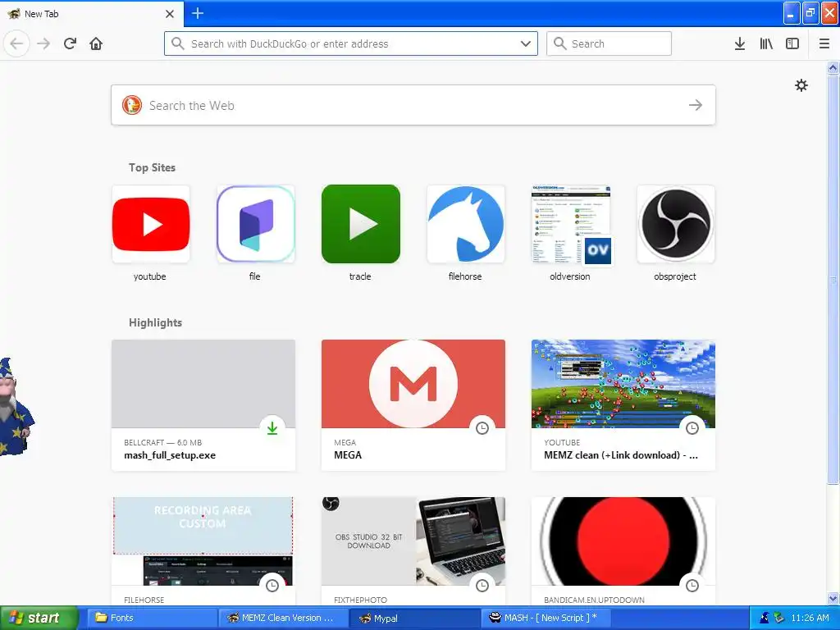Click the wizard icon in system tray

[x=765, y=618]
